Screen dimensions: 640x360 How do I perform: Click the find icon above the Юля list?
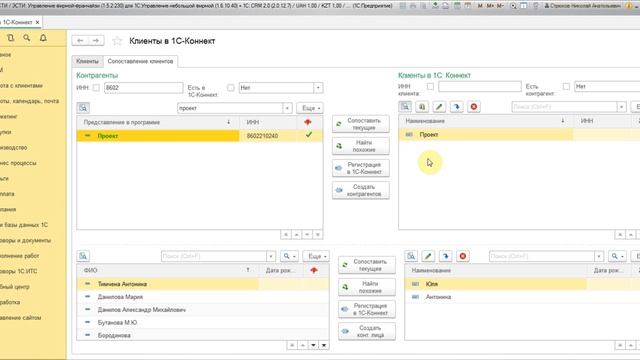411,256
